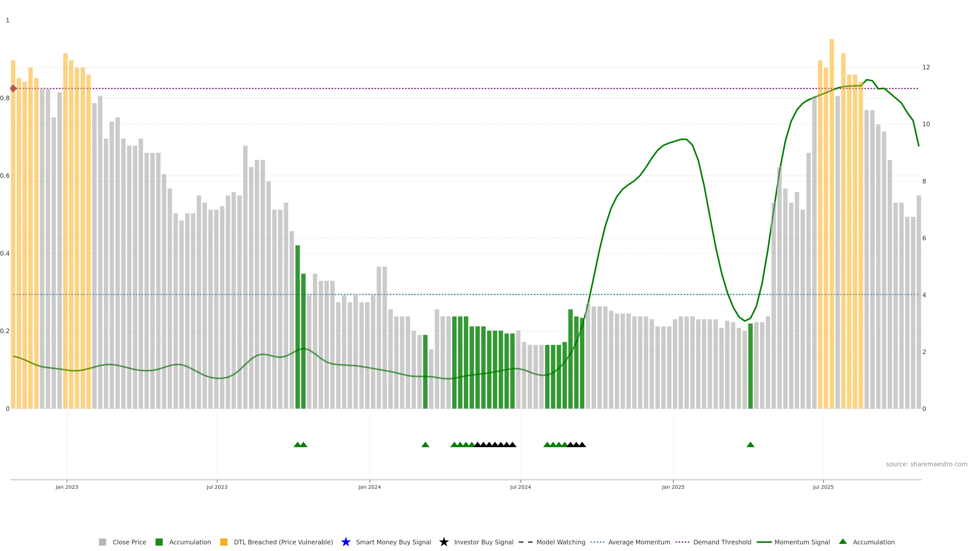The image size is (980, 551).
Task: Toggle the Close Price legend label
Action: [x=129, y=542]
